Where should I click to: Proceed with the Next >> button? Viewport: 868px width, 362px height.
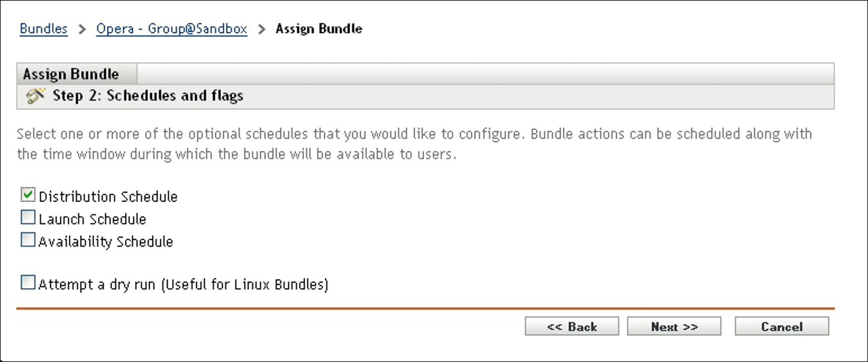[x=674, y=327]
